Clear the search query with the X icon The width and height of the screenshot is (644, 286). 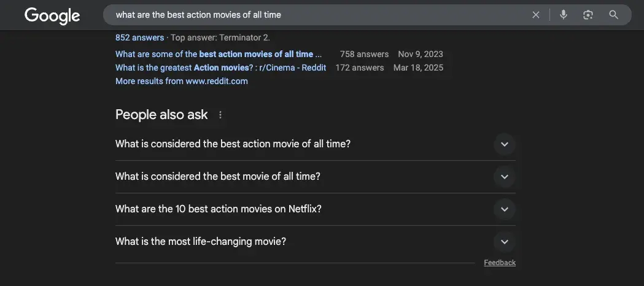(536, 15)
